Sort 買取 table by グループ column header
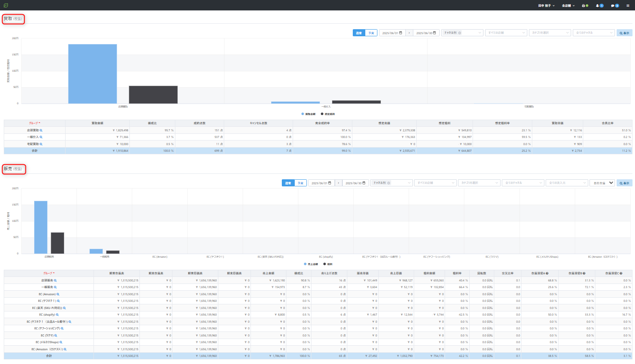This screenshot has height=364, width=635. click(34, 123)
